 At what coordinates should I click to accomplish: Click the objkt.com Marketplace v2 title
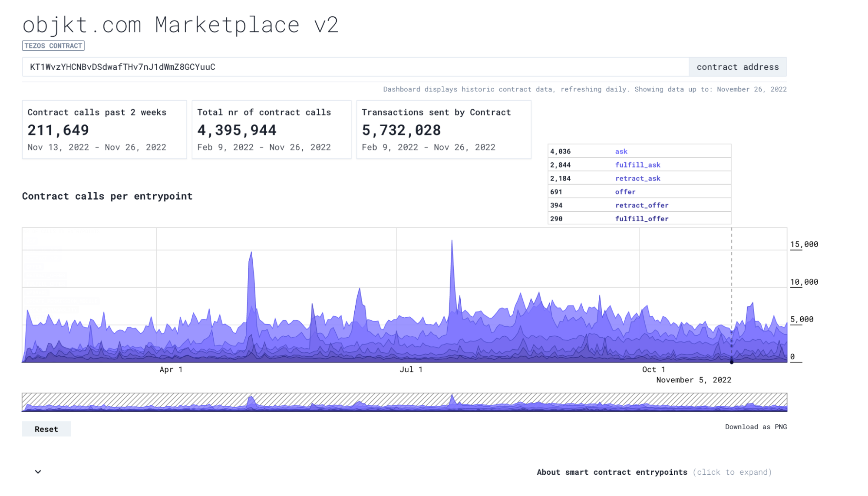pyautogui.click(x=180, y=25)
